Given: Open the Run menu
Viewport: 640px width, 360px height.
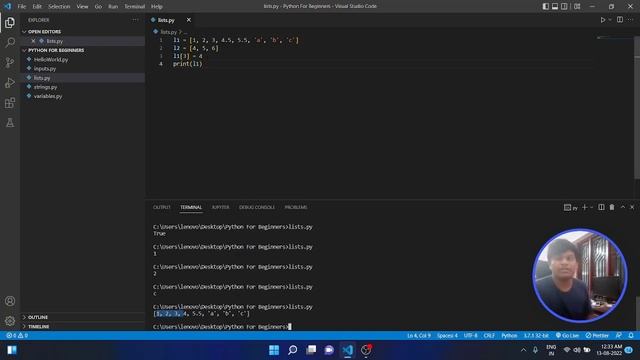Looking at the screenshot, I should point(113,7).
